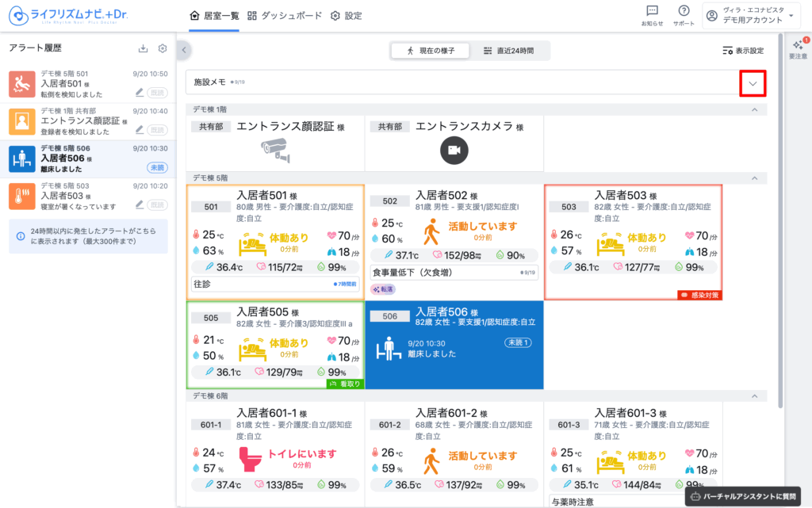
Task: Open alert history settings gear icon
Action: [163, 48]
